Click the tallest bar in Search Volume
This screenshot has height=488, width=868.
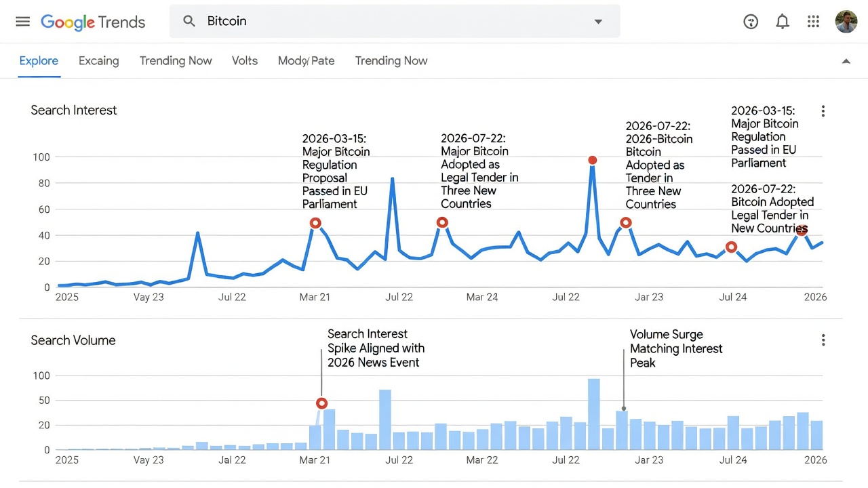coord(593,414)
